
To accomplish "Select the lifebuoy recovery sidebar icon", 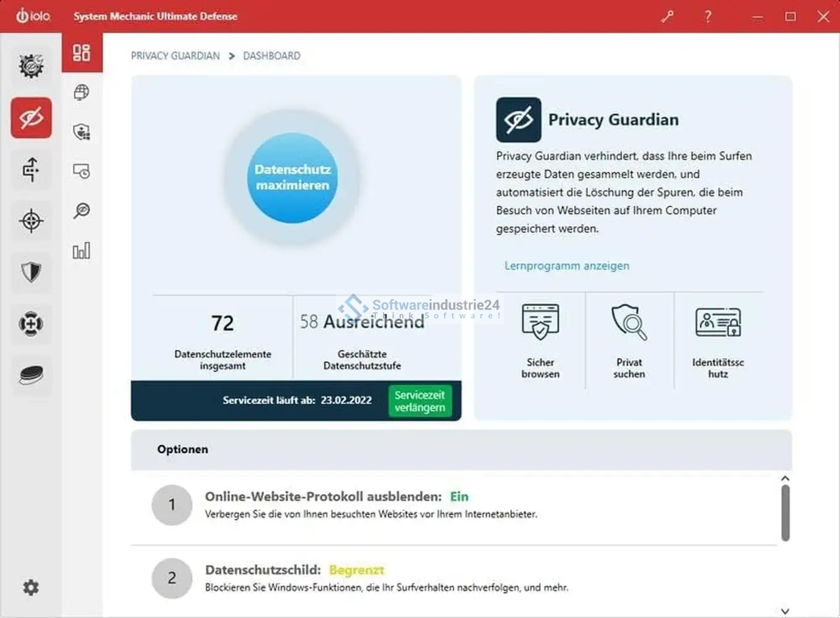I will (x=31, y=323).
